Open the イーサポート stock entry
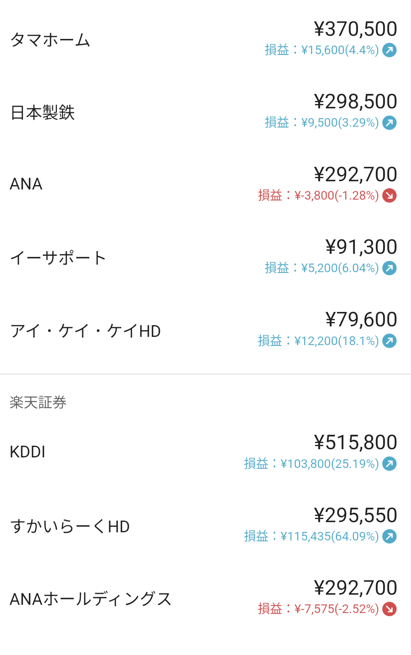Screen dimensions: 411x655 coord(206,258)
